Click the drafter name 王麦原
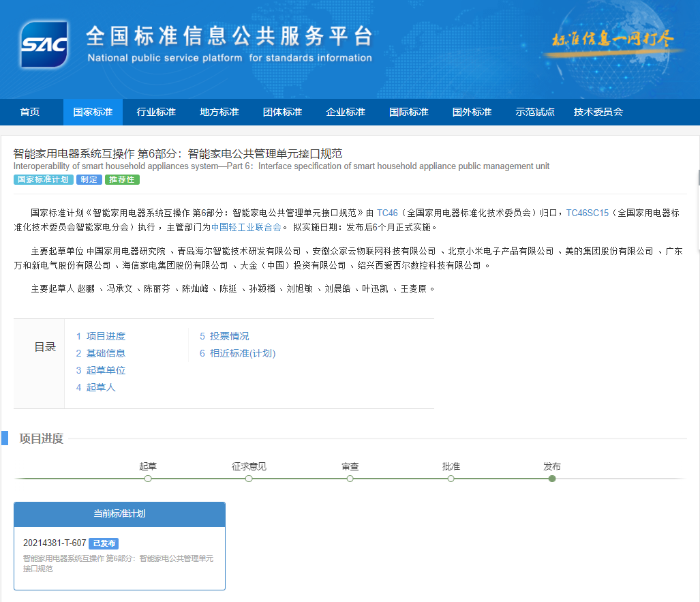This screenshot has height=602, width=700. click(x=414, y=289)
